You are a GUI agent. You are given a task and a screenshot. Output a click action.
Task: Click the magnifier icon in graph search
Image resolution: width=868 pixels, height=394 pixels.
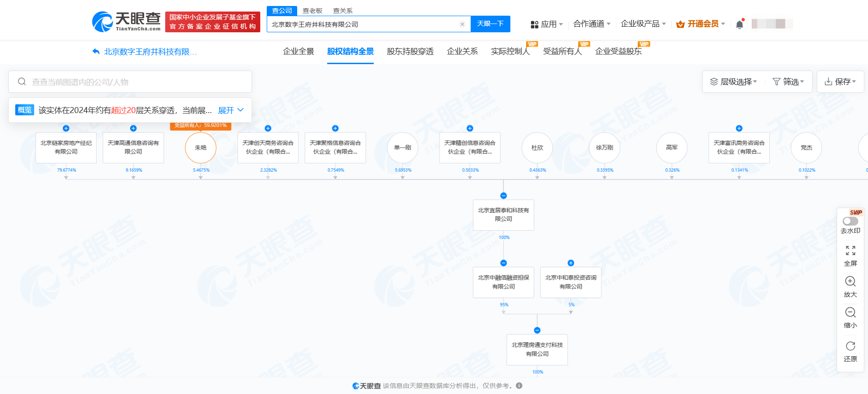(22, 82)
